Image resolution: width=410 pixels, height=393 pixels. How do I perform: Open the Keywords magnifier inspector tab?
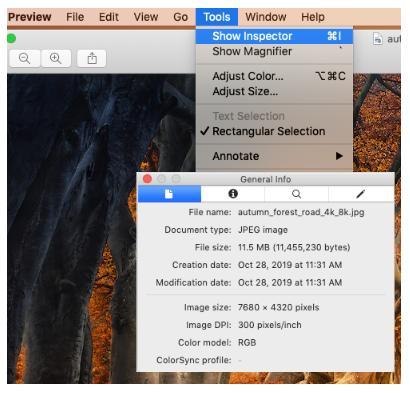296,194
